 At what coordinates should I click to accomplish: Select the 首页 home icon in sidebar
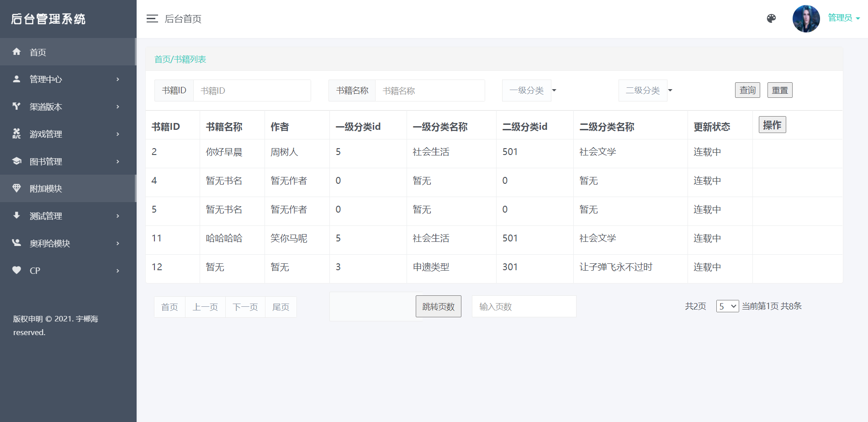pyautogui.click(x=16, y=52)
